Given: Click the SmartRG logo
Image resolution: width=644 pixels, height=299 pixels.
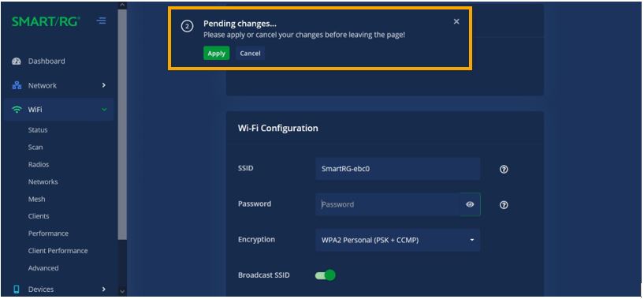Looking at the screenshot, I should coord(46,21).
